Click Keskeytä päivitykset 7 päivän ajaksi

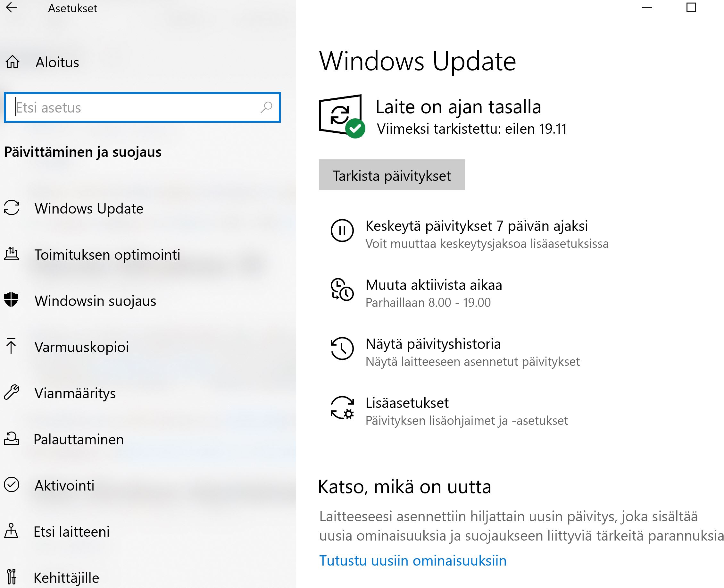477,226
